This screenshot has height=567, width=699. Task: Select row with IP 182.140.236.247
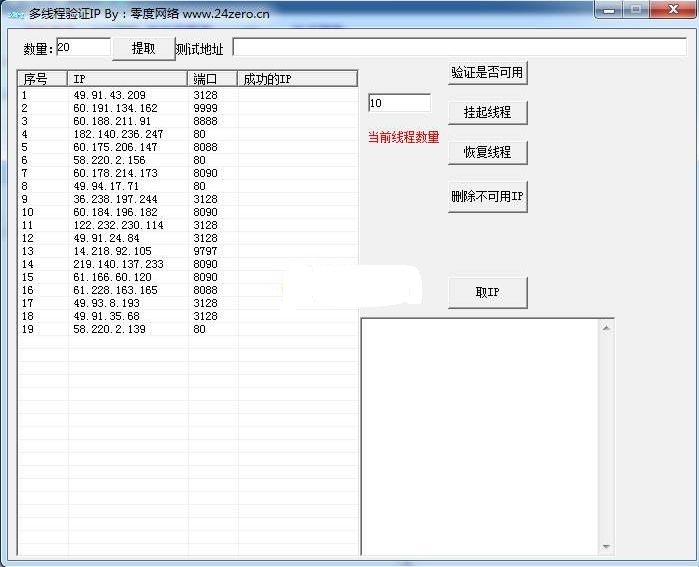(x=188, y=134)
